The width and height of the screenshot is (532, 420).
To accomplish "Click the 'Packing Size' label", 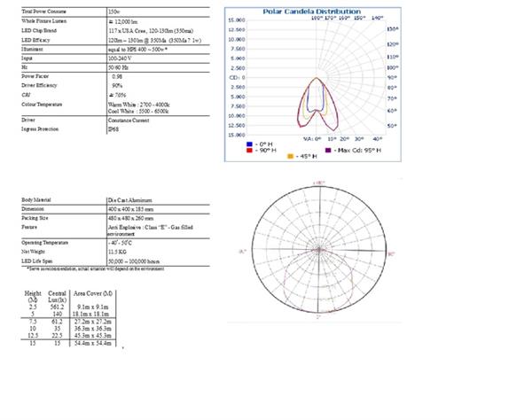I will pos(35,218).
